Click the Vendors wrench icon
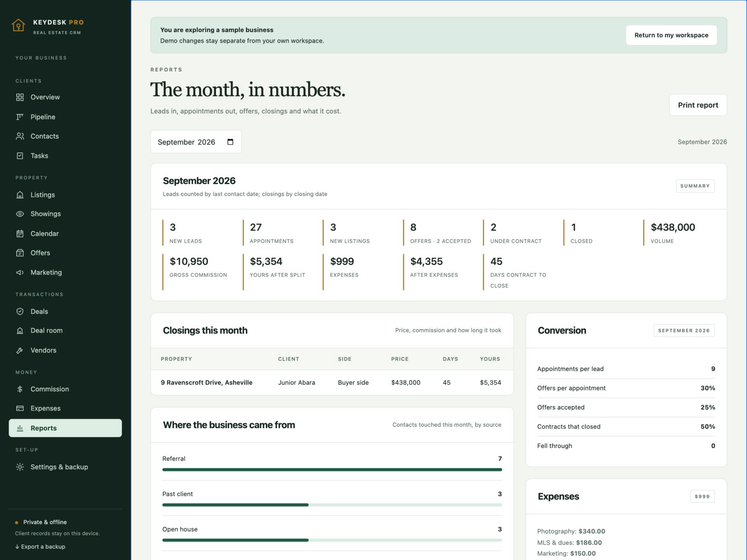The image size is (747, 560). click(x=20, y=350)
